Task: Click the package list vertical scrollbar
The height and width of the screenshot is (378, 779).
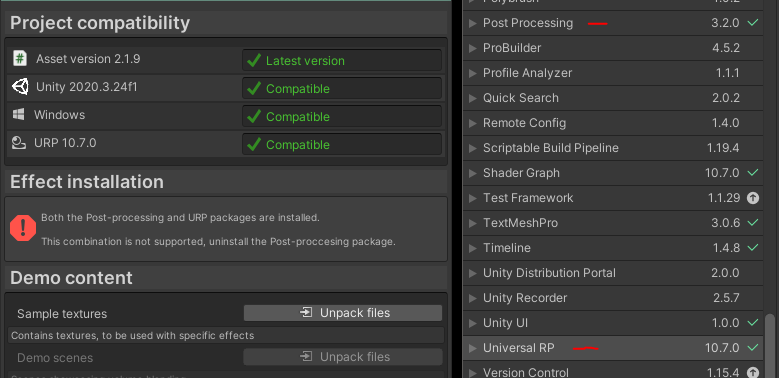Action: point(771,345)
